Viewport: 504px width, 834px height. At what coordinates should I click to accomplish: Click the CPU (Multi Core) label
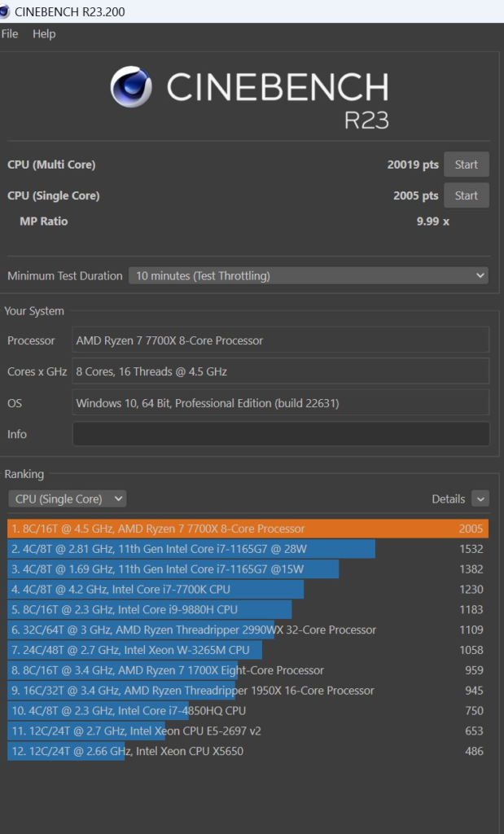[x=51, y=165]
